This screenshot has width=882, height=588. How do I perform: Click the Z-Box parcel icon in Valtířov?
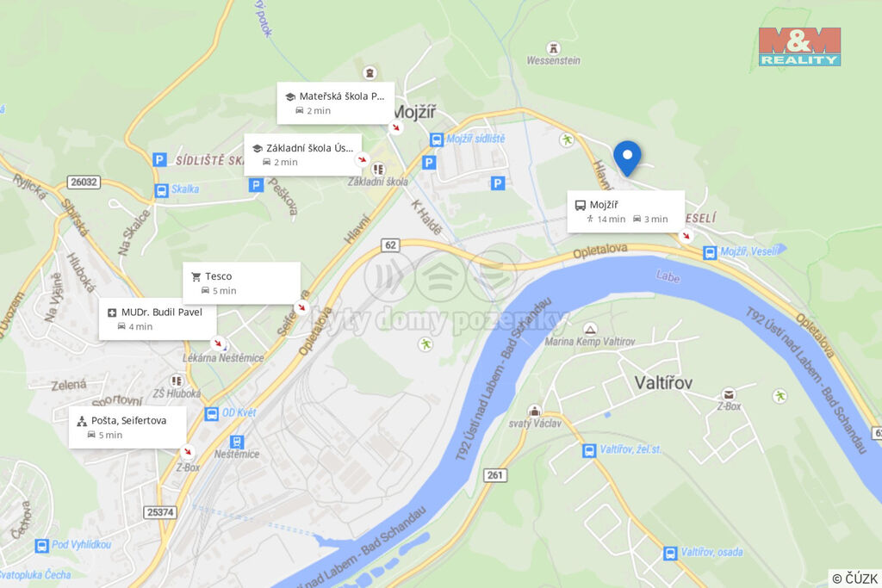click(729, 394)
